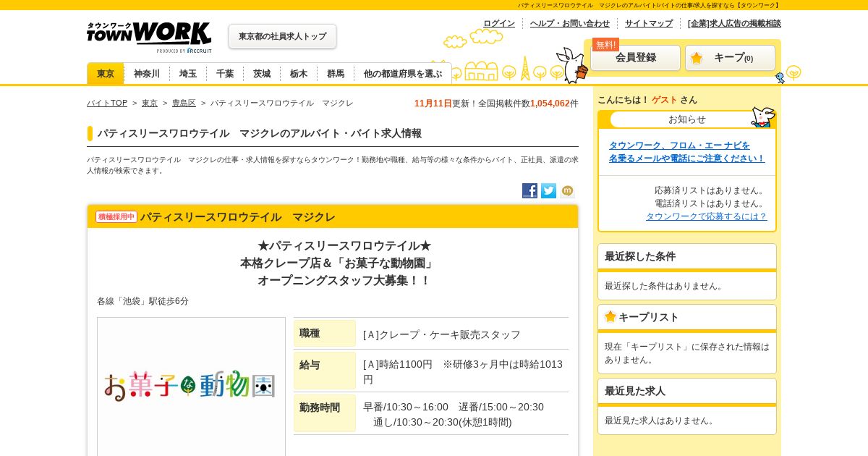Select the 千葉 region tab

point(225,74)
